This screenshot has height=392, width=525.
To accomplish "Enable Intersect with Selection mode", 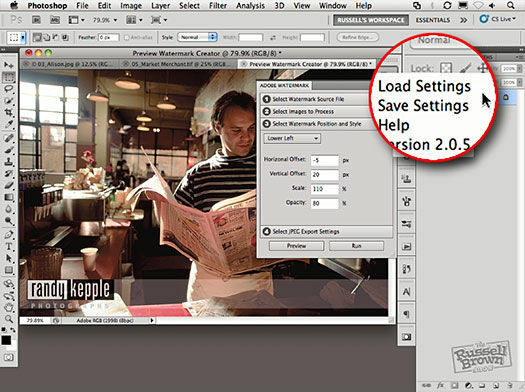I will coord(65,37).
